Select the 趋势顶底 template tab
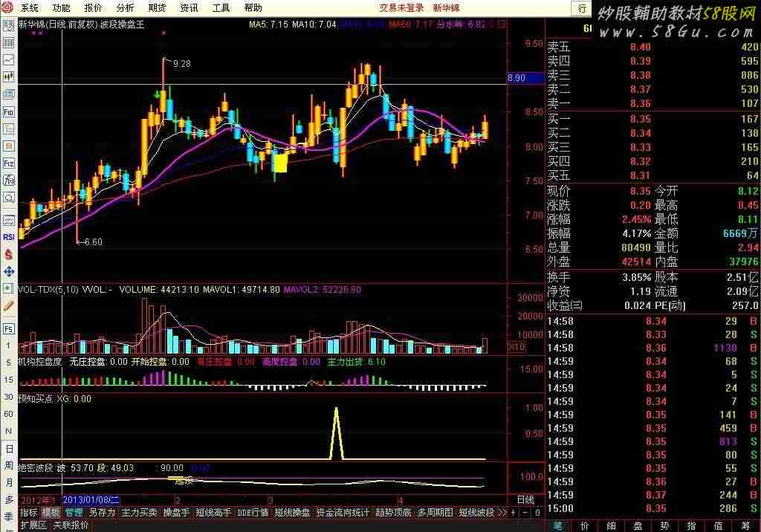Image resolution: width=761 pixels, height=532 pixels. (x=393, y=512)
